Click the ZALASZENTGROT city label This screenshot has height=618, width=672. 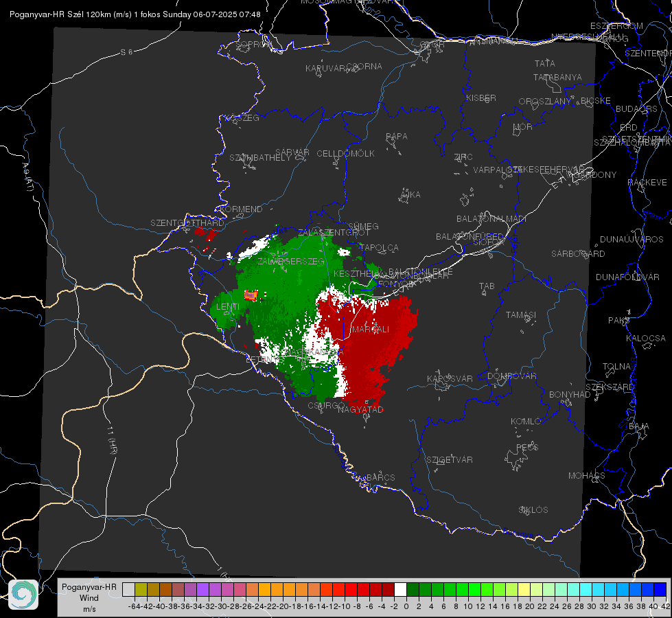tap(334, 233)
